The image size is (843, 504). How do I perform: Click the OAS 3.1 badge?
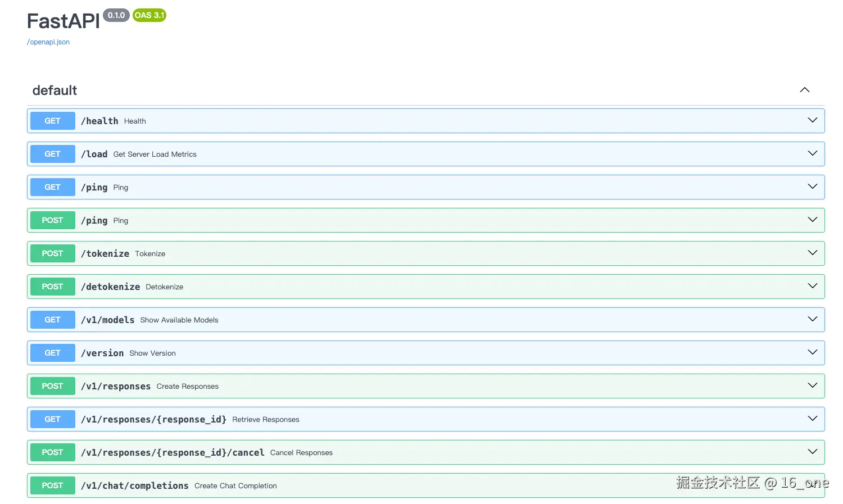pyautogui.click(x=149, y=15)
